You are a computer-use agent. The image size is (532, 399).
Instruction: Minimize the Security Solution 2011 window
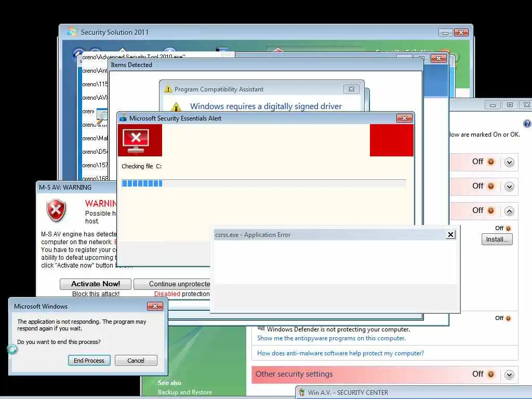[x=445, y=33]
